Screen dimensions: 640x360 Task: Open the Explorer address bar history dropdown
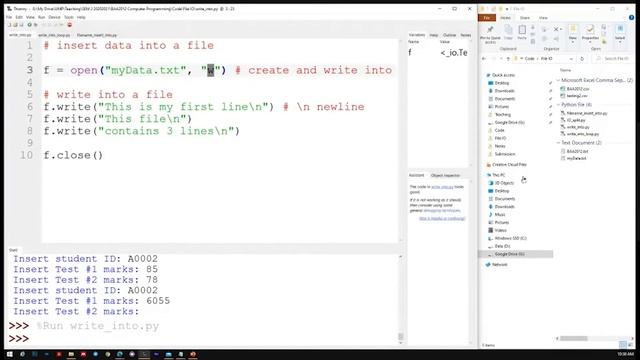571,59
